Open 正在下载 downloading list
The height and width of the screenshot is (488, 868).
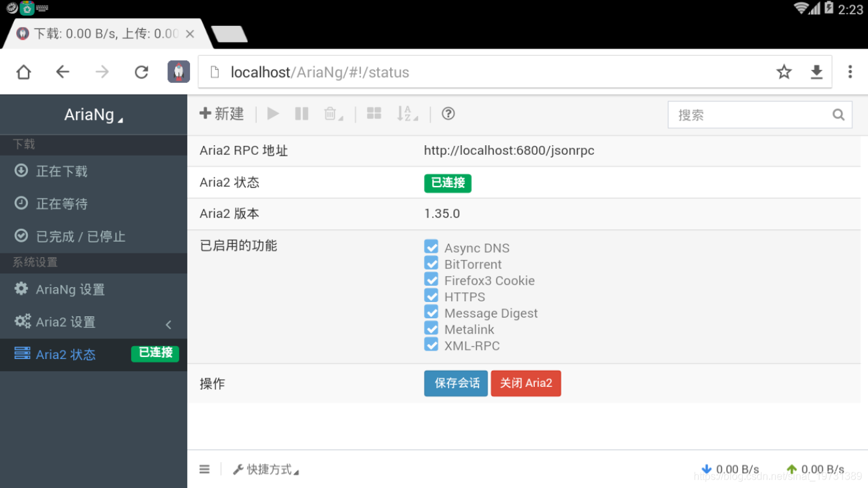click(93, 171)
